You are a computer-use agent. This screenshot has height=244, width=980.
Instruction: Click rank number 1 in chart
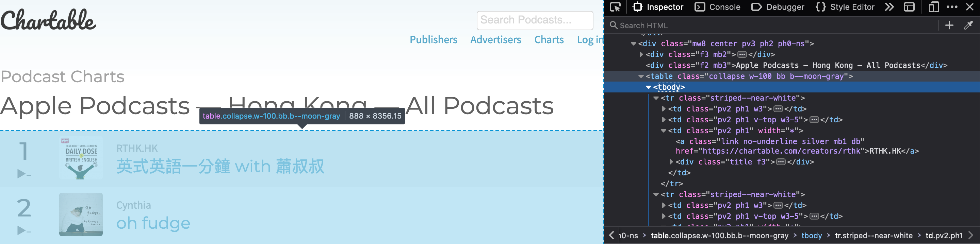click(x=23, y=151)
